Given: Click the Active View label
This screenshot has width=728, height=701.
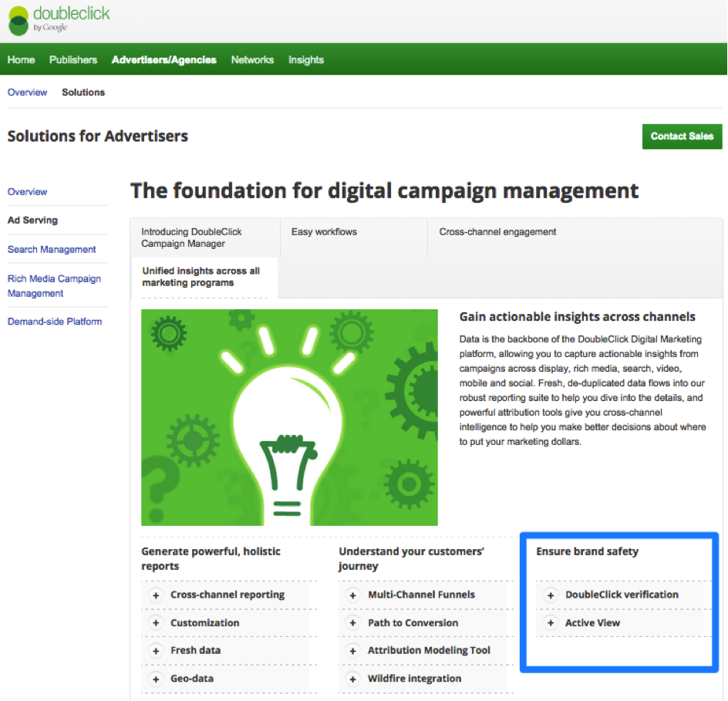Looking at the screenshot, I should tap(592, 623).
